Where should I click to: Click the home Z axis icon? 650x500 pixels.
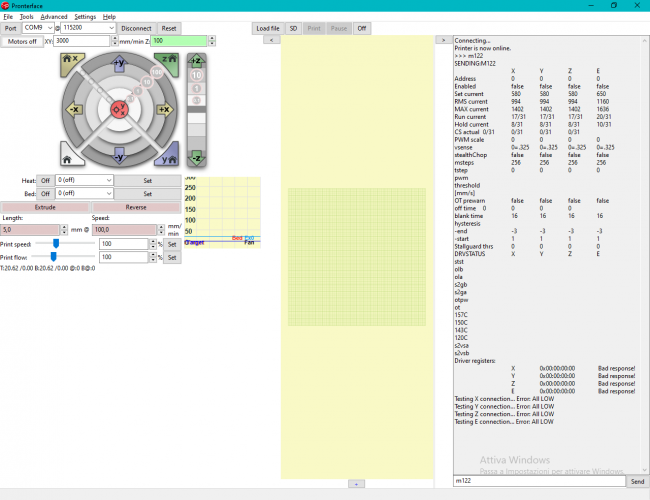tap(167, 60)
